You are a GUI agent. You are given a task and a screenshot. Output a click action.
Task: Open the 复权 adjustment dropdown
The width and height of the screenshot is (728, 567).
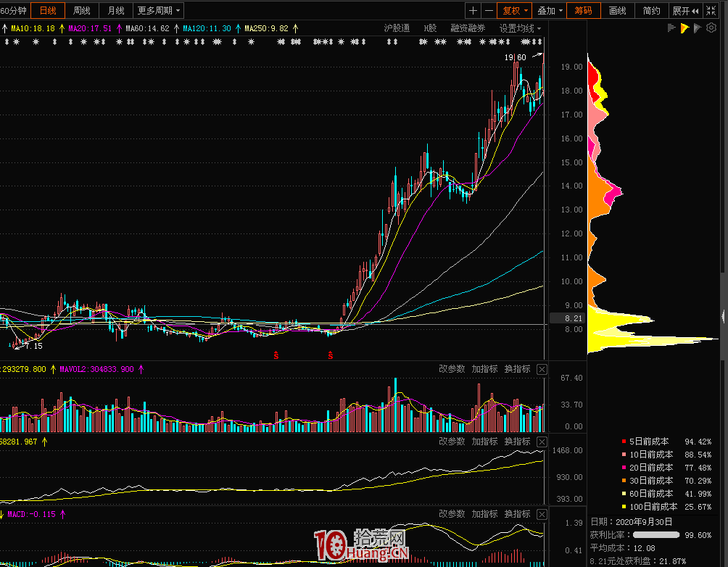click(515, 11)
